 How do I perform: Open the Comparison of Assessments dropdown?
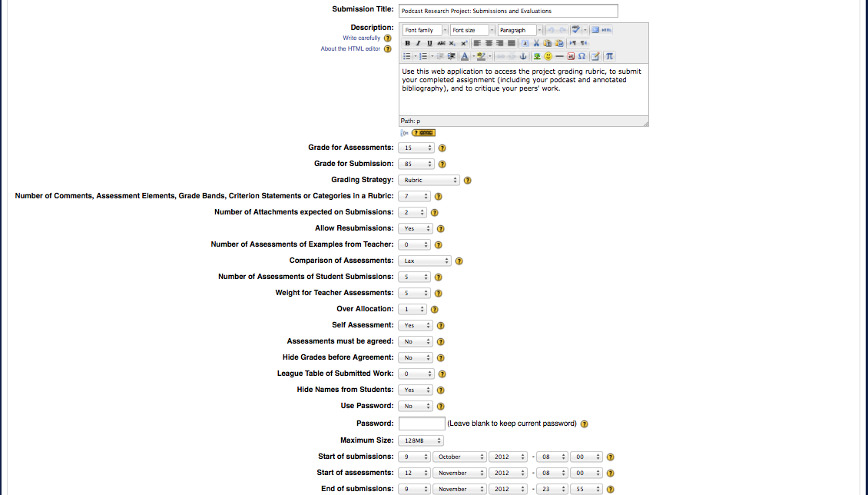pos(425,261)
